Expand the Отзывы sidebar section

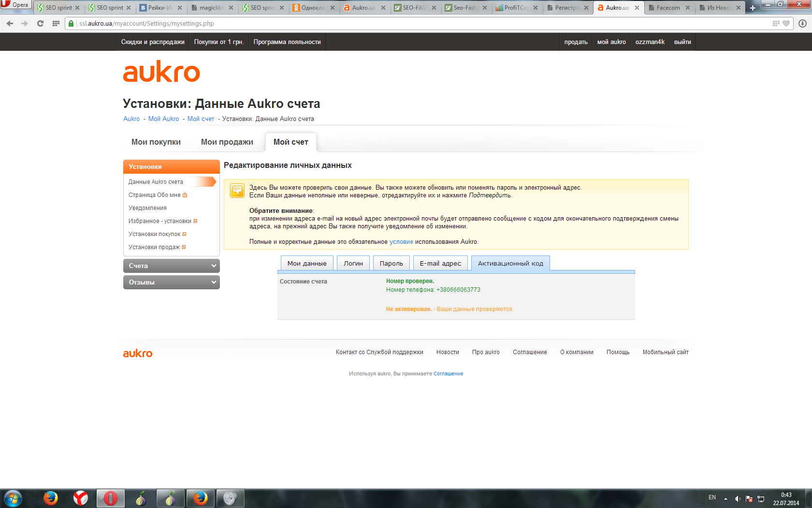pos(172,282)
